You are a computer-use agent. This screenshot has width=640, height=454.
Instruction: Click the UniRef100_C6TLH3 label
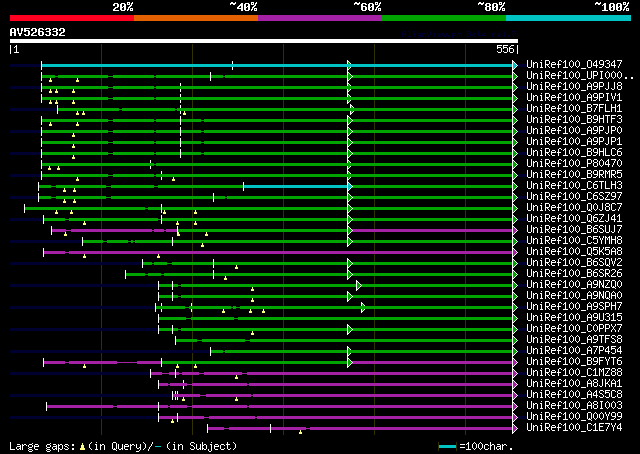point(574,185)
